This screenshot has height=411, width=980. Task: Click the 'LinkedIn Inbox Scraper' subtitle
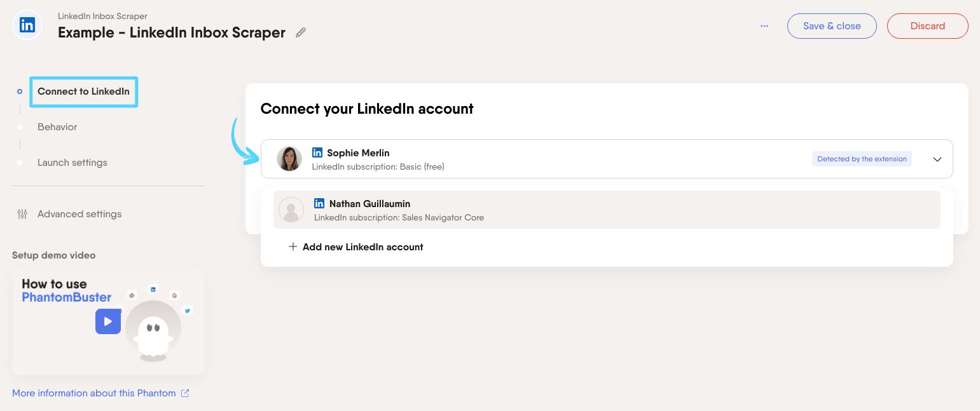102,16
